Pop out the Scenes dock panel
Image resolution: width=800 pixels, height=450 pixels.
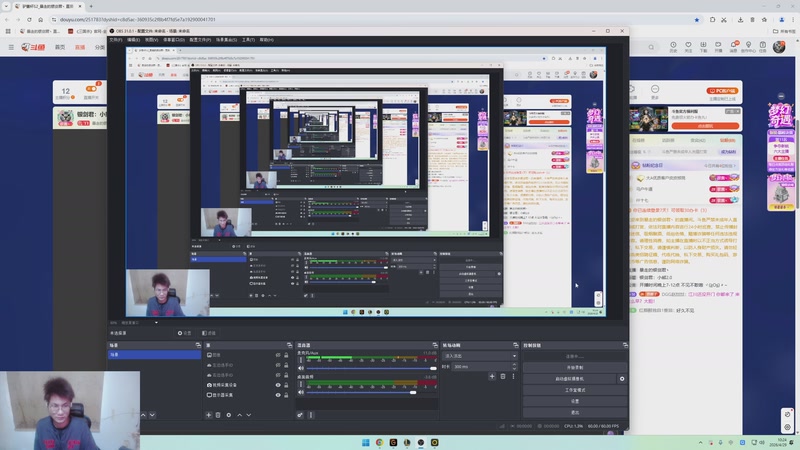pyautogui.click(x=198, y=345)
